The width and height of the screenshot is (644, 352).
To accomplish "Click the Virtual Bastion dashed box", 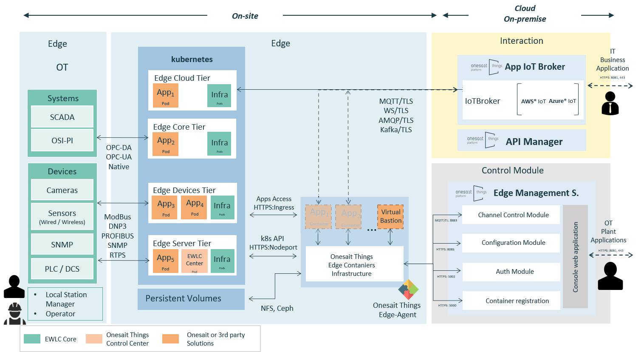I will click(x=390, y=217).
